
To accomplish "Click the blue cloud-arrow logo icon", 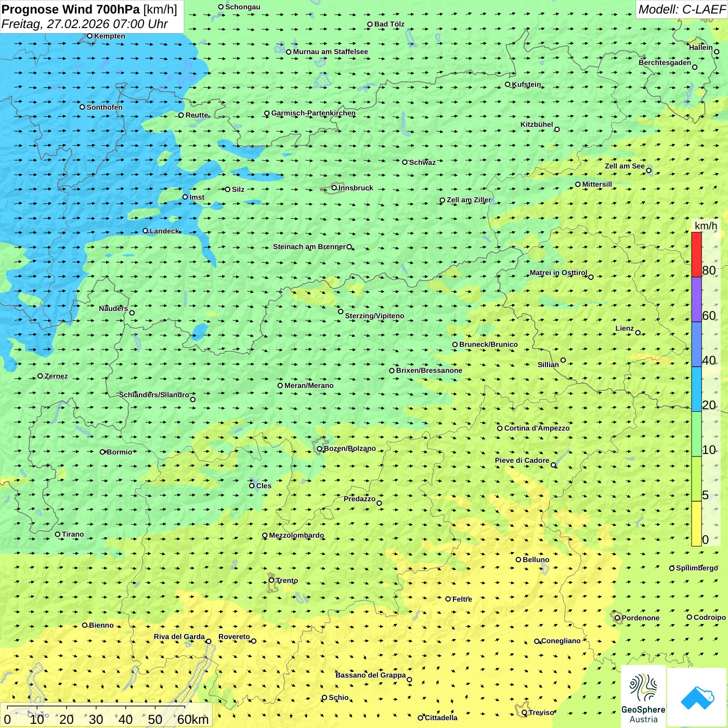I will click(697, 697).
